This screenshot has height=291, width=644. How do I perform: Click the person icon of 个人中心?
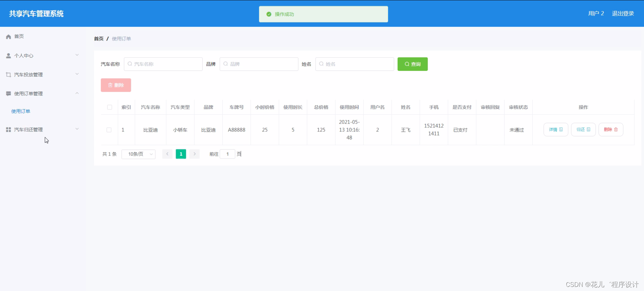8,56
